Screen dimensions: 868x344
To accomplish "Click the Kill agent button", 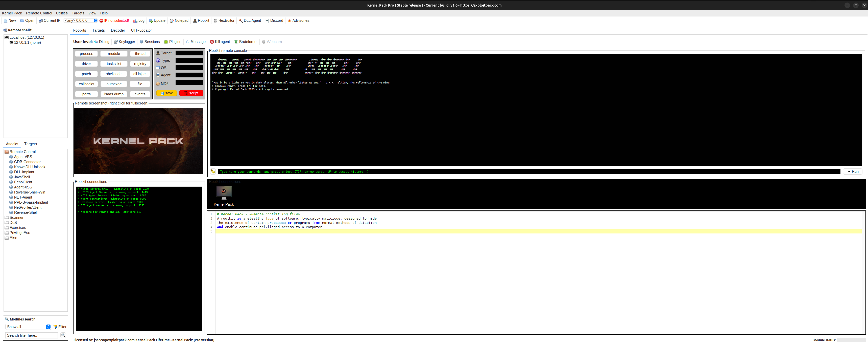I will [220, 42].
